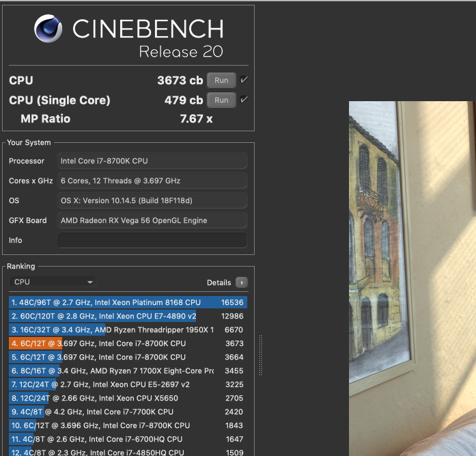Open the CPU ranking dropdown
Image resolution: width=476 pixels, height=456 pixels.
[x=53, y=282]
